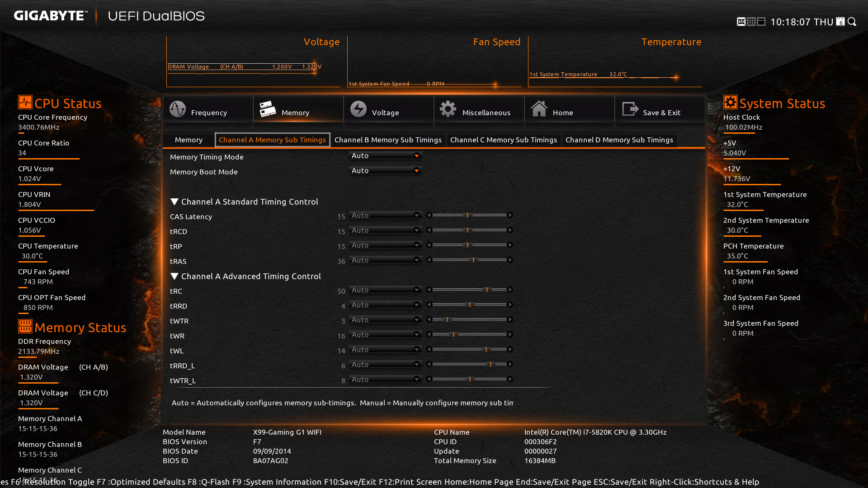The image size is (868, 488).
Task: Click the 1st System Temperature graph readout
Action: click(578, 75)
